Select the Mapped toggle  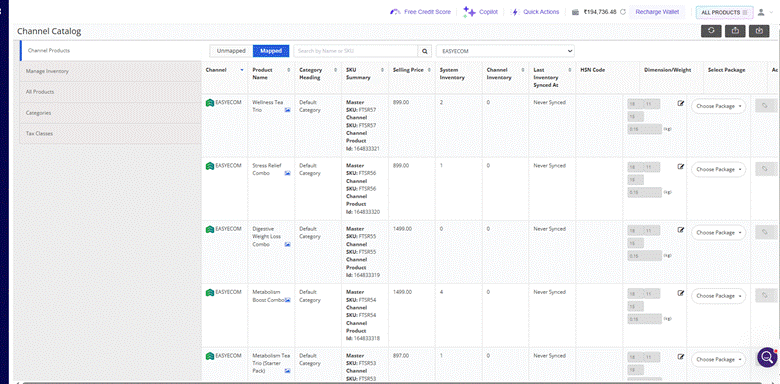(x=271, y=51)
